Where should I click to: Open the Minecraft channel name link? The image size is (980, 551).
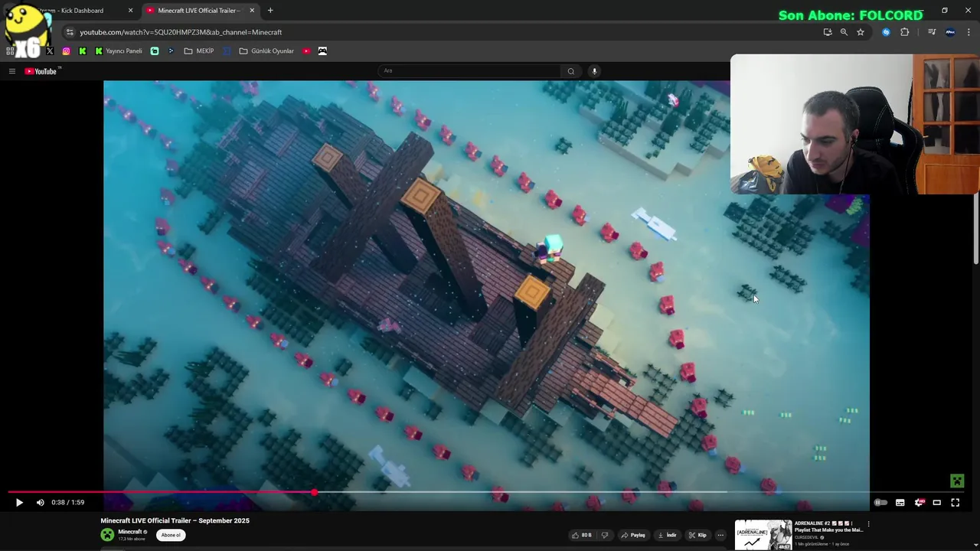pos(129,532)
